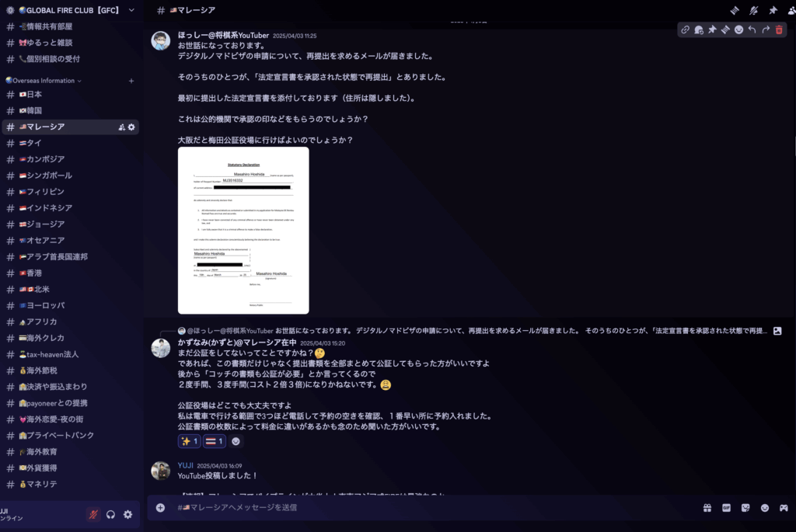Open the sticker picker in the message bar
The height and width of the screenshot is (532, 796).
pyautogui.click(x=745, y=508)
